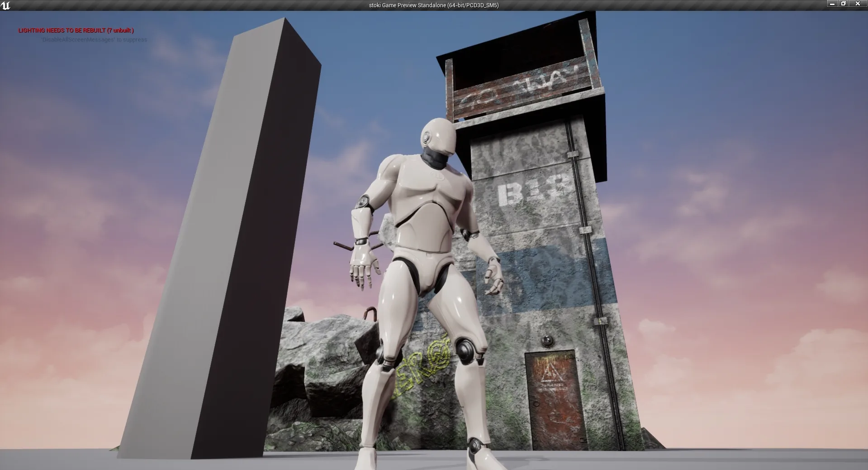
Task: Click the rusty door on the tower
Action: 556,399
